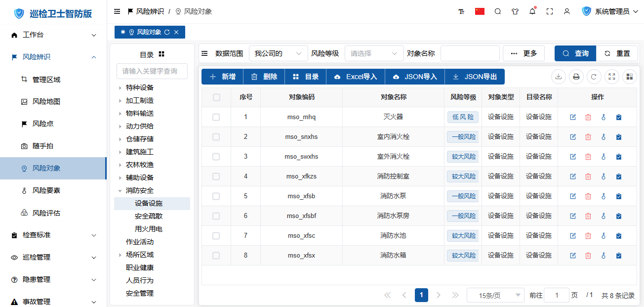Check the 消防水箱 row checkbox
644x307 pixels.
click(216, 256)
